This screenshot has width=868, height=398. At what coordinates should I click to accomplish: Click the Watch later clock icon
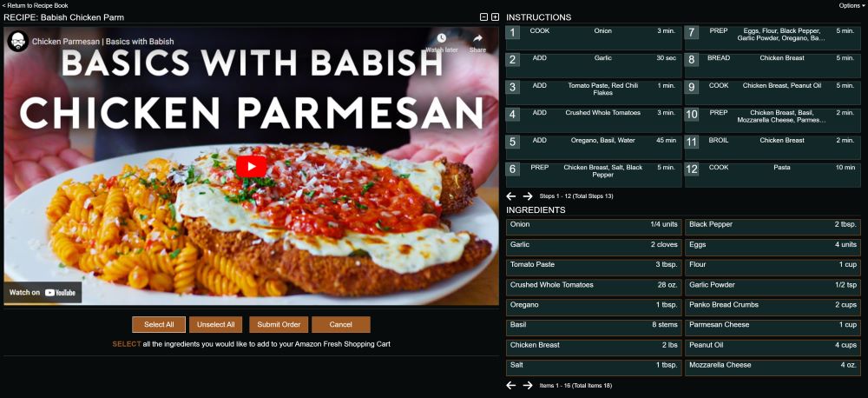441,37
